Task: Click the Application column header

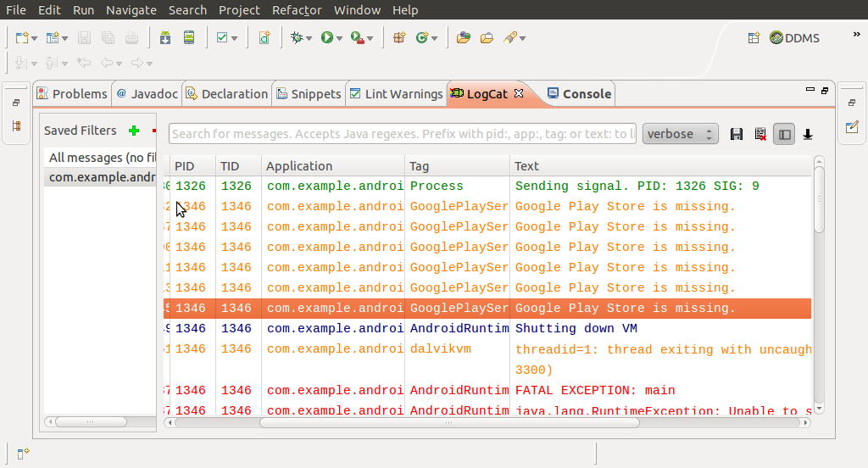Action: click(x=332, y=166)
